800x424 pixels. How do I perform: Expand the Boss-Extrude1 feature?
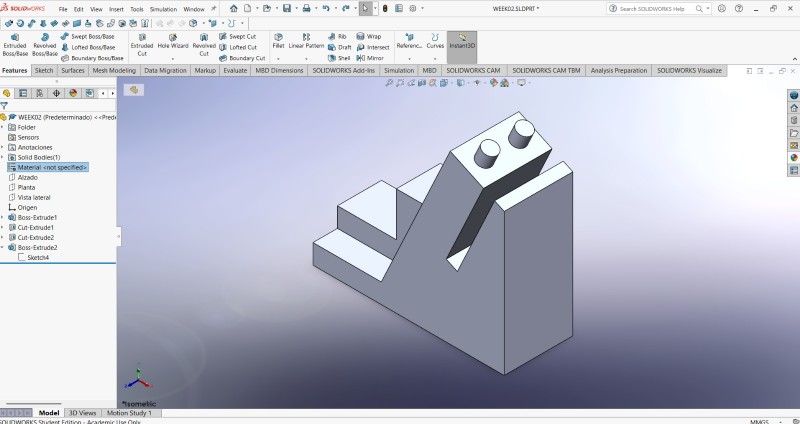[x=3, y=217]
